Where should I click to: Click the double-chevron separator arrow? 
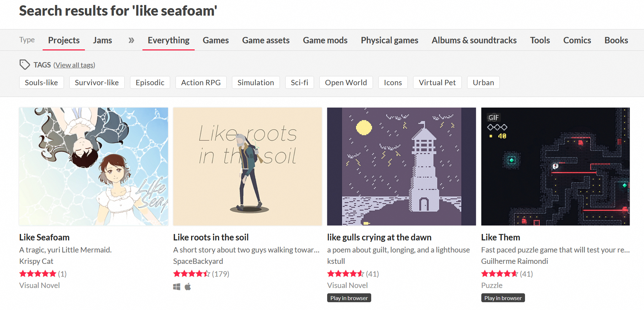pyautogui.click(x=131, y=40)
